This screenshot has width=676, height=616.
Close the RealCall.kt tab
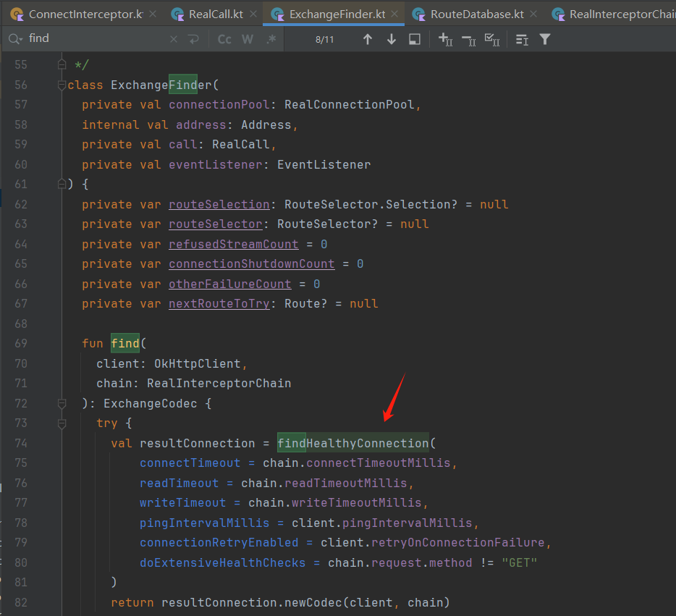253,14
